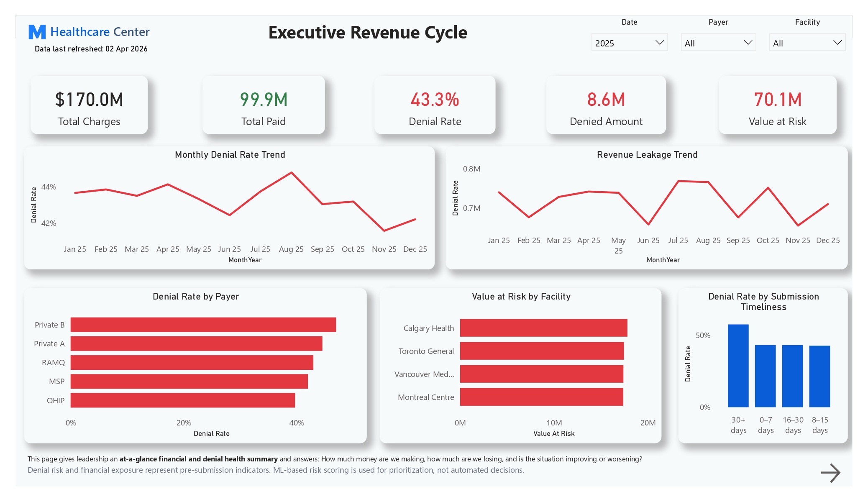Select the Total Charges $170.0M card

tap(89, 105)
